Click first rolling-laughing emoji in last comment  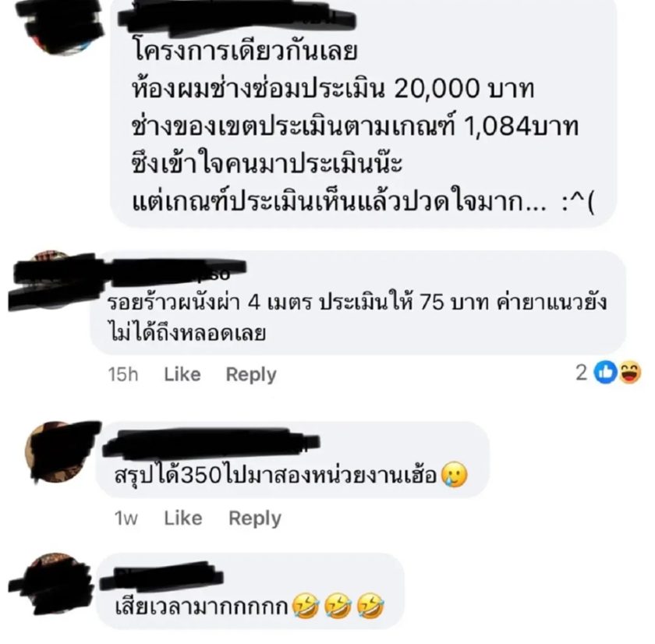(306, 607)
